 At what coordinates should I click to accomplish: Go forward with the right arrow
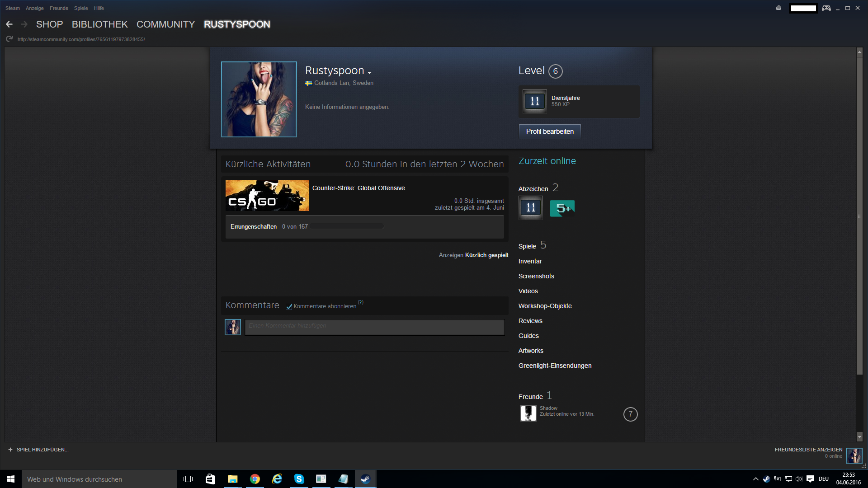point(24,24)
